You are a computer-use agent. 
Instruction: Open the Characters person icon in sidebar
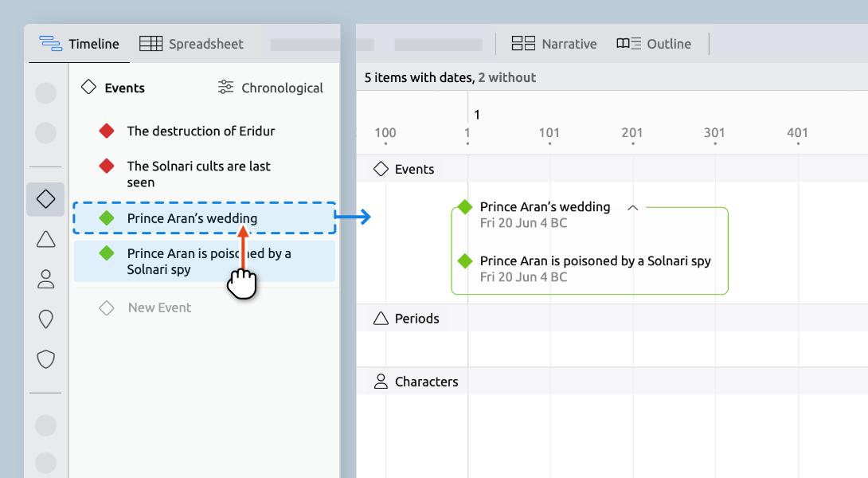46,279
